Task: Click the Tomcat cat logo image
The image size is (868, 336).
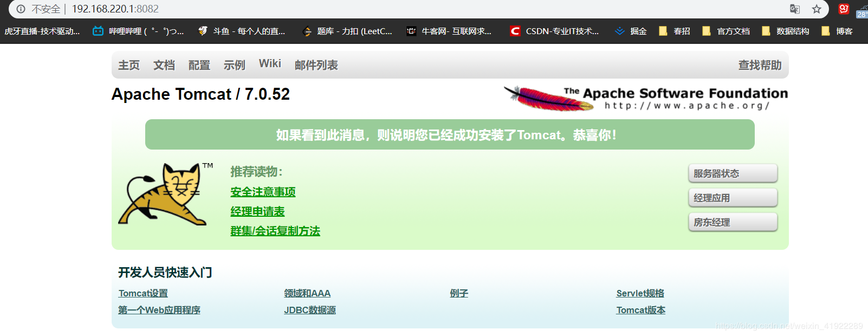Action: [165, 194]
